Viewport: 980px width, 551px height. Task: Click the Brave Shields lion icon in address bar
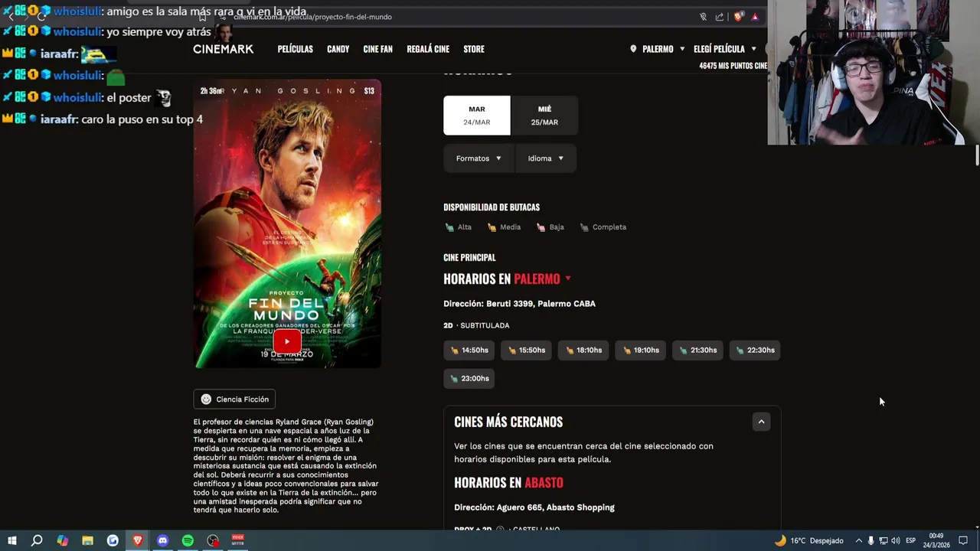pyautogui.click(x=739, y=17)
